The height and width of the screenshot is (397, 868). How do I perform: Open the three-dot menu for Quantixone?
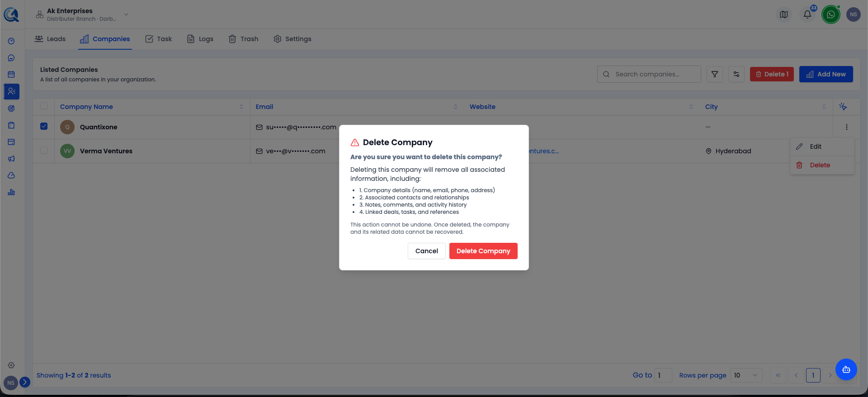tap(847, 127)
